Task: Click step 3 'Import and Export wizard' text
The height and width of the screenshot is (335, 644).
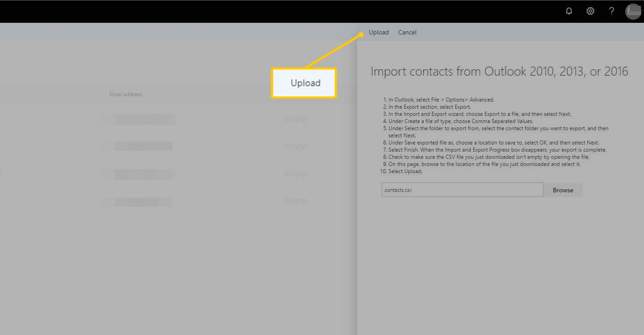Action: tap(480, 114)
